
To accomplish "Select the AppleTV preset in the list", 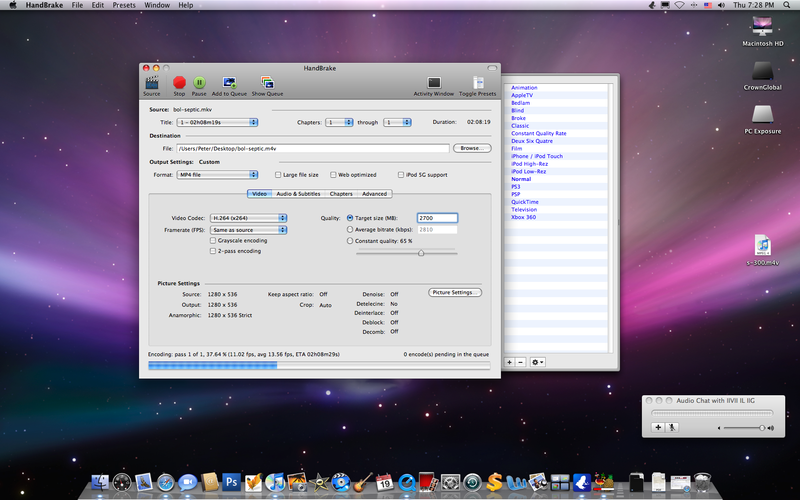I will (x=522, y=95).
